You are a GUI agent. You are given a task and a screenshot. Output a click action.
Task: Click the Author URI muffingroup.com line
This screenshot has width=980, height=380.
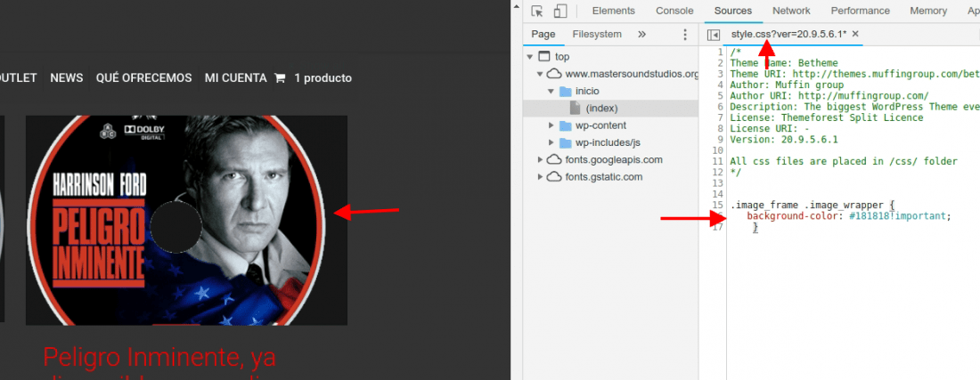coord(829,95)
